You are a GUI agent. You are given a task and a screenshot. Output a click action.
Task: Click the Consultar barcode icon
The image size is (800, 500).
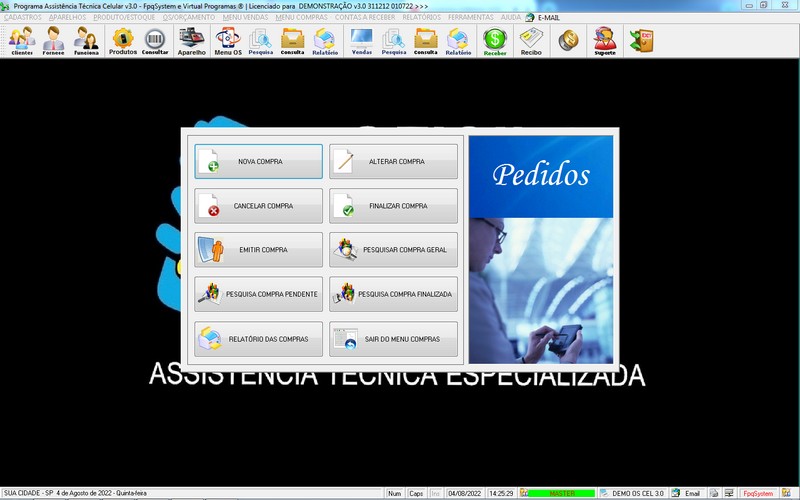coord(155,41)
